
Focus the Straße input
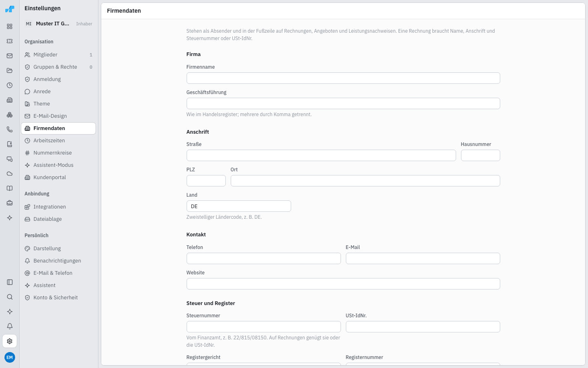pyautogui.click(x=321, y=155)
